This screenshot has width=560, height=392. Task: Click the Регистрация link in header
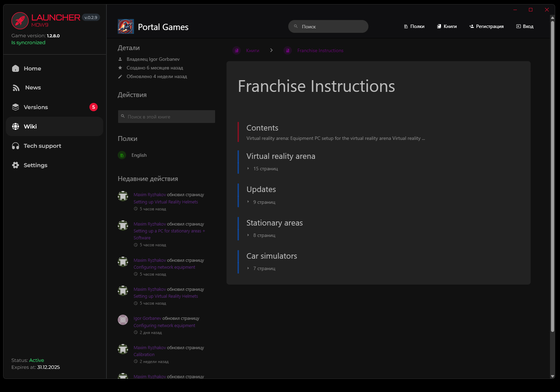(486, 26)
